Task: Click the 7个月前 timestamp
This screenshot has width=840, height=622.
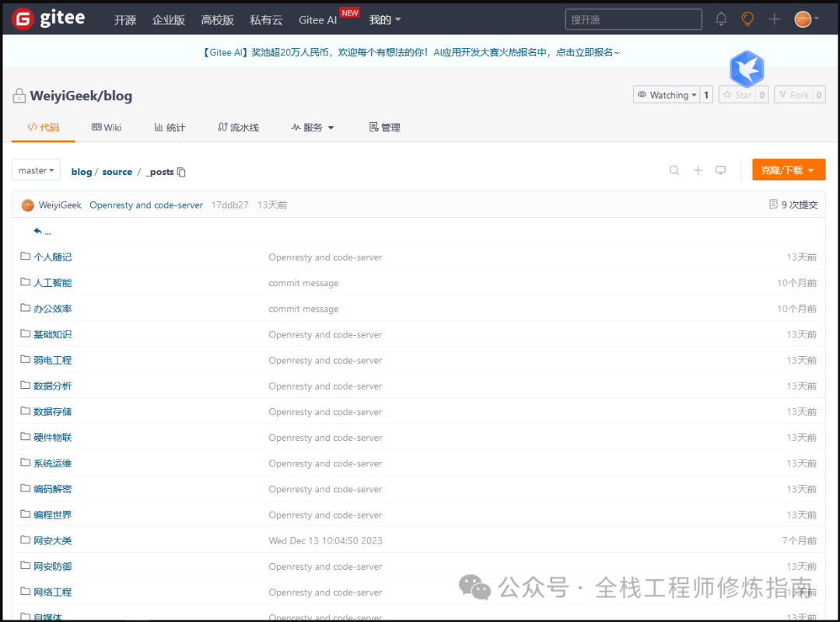Action: (x=800, y=540)
